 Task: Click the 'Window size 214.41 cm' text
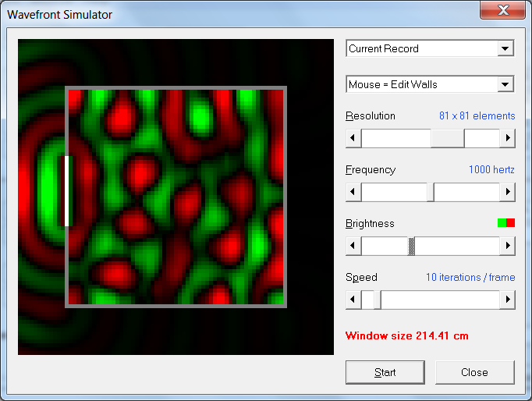point(407,336)
